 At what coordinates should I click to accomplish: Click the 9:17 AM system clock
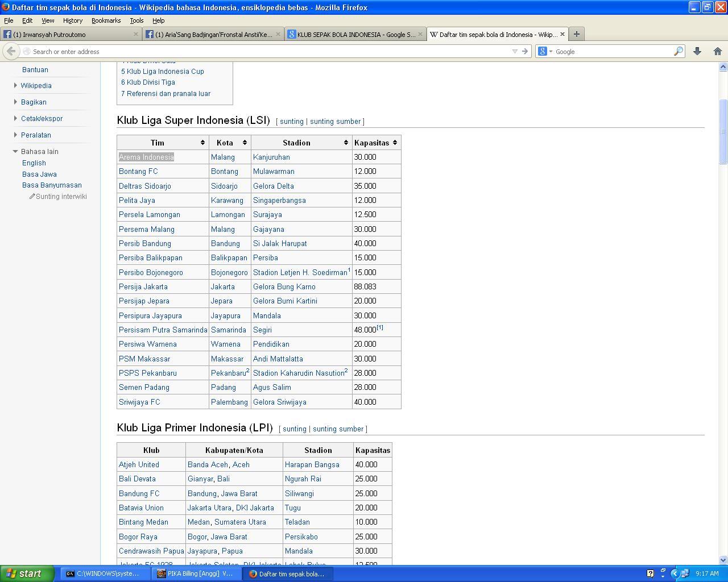[x=707, y=573]
